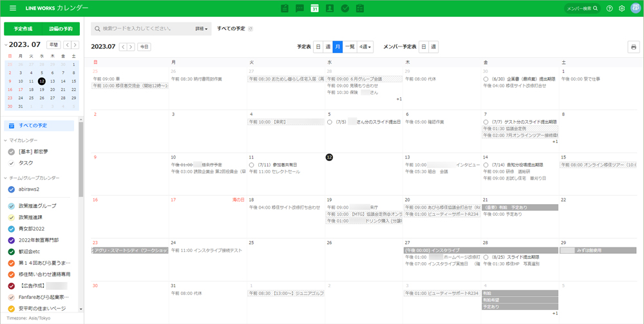Click the user profile avatar
644x324 pixels.
[635, 8]
